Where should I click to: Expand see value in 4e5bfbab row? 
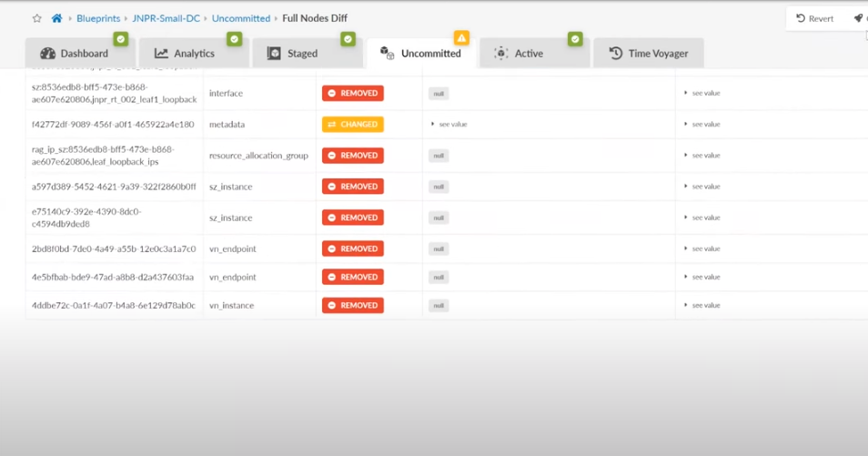coord(702,277)
